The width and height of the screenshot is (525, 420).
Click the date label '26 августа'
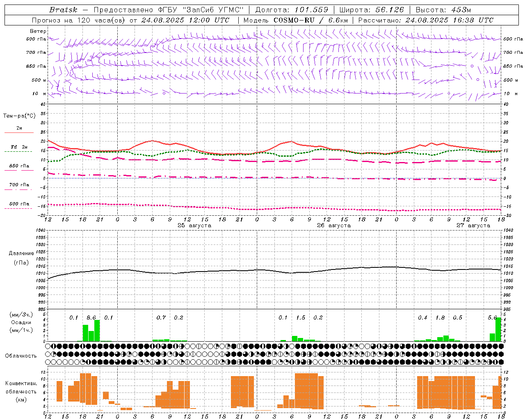(x=334, y=226)
